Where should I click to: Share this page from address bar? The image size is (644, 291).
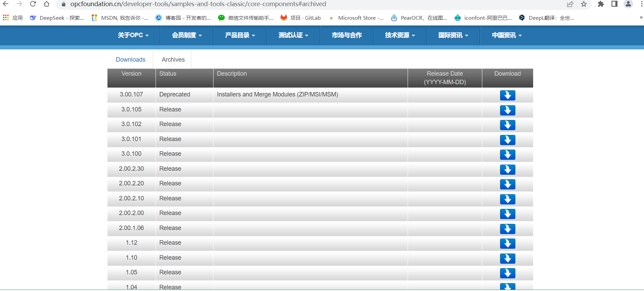[x=570, y=4]
